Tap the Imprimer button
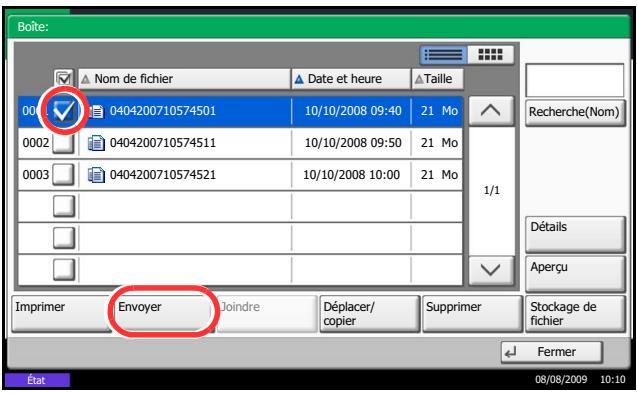The height and width of the screenshot is (393, 637). point(61,314)
